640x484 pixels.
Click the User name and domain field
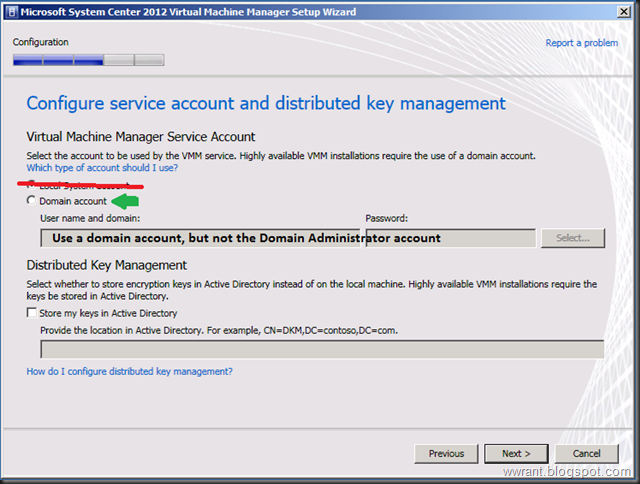point(200,238)
